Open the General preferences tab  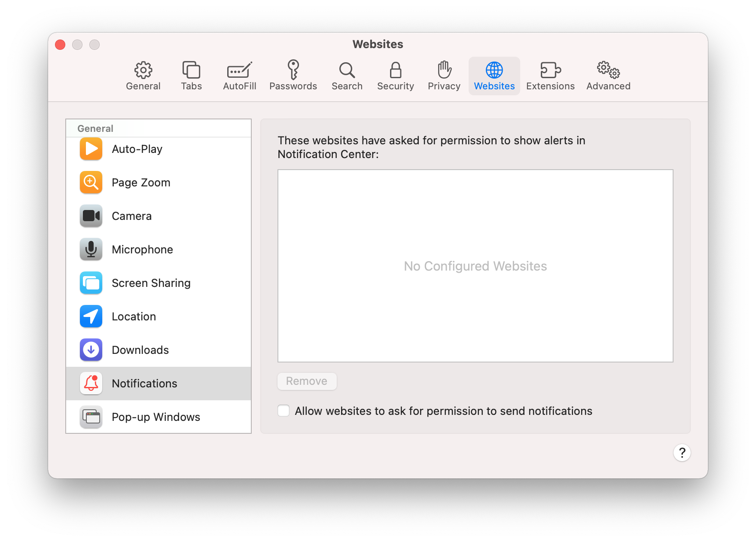[x=143, y=76]
